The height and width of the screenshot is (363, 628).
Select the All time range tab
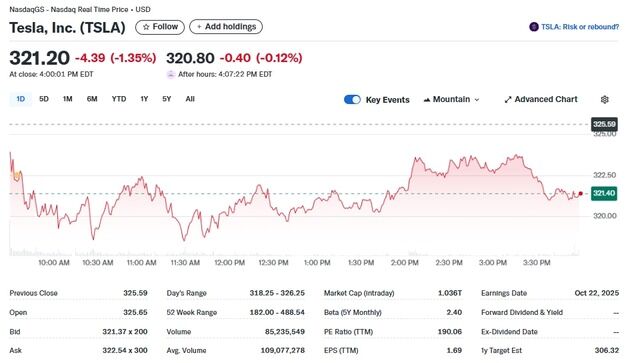click(190, 99)
